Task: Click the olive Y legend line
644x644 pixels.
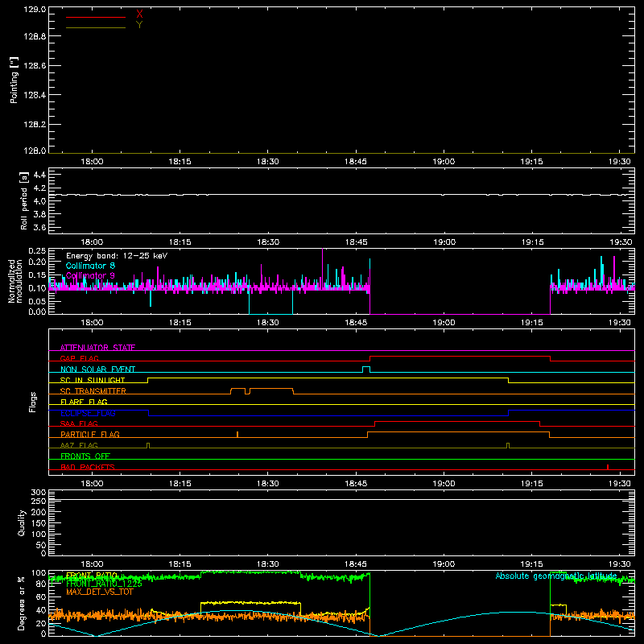Action: tap(96, 27)
